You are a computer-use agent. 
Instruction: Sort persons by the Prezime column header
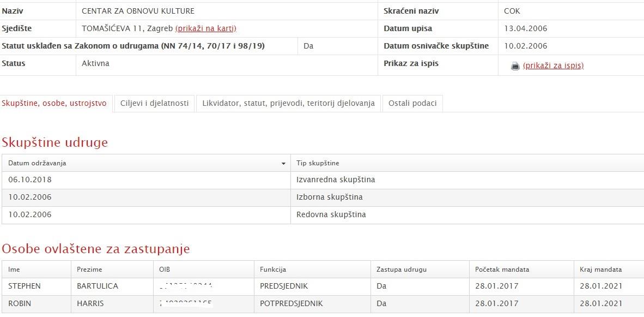89,270
